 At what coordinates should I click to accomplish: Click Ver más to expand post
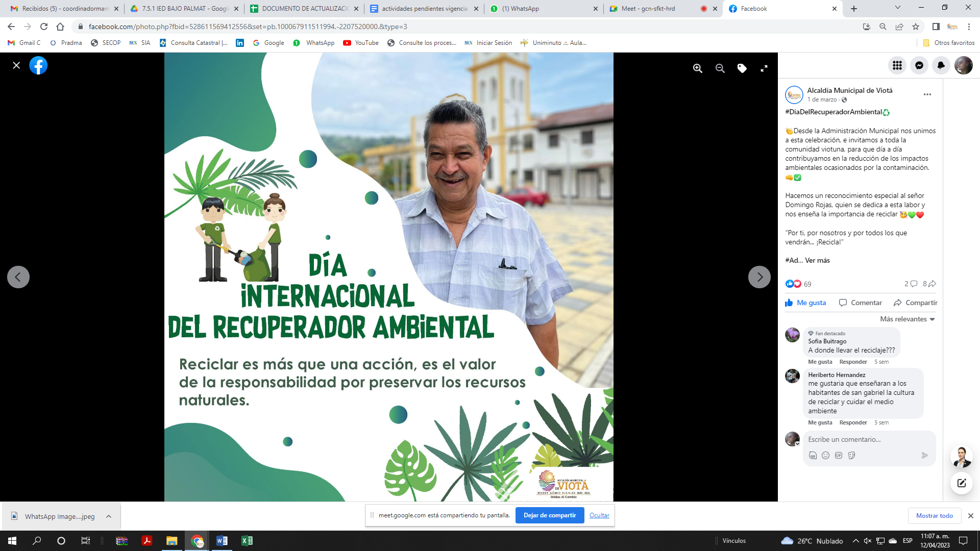point(817,260)
